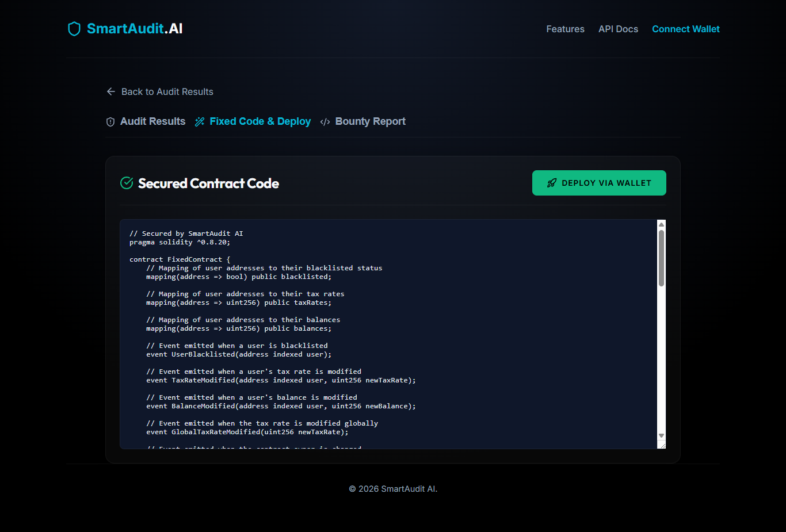Click the Connect Wallet link
786x532 pixels.
686,29
